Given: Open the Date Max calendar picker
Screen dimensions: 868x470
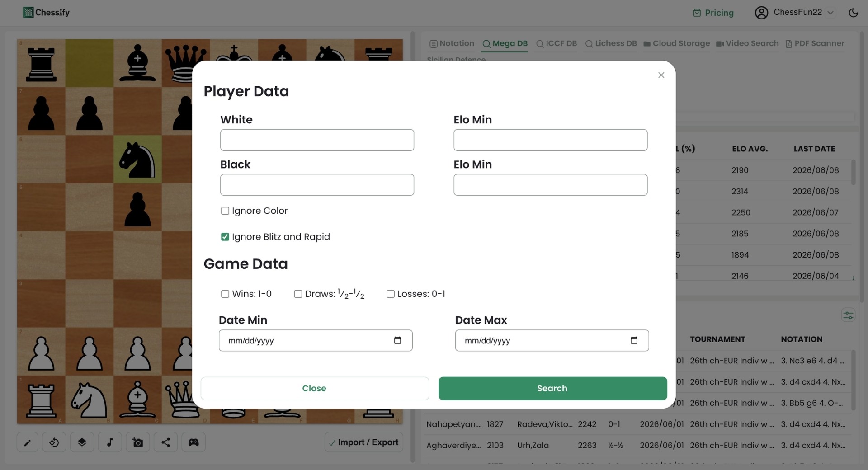Looking at the screenshot, I should pyautogui.click(x=634, y=340).
